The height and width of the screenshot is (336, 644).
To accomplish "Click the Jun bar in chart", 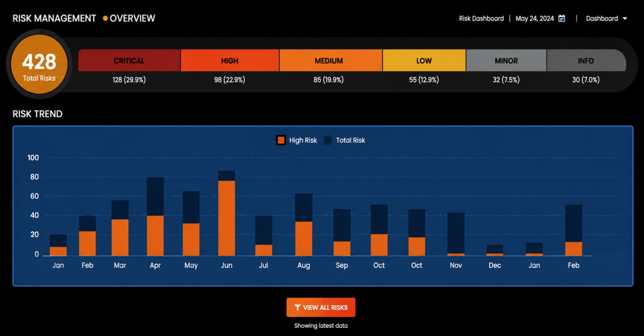I will coord(226,213).
